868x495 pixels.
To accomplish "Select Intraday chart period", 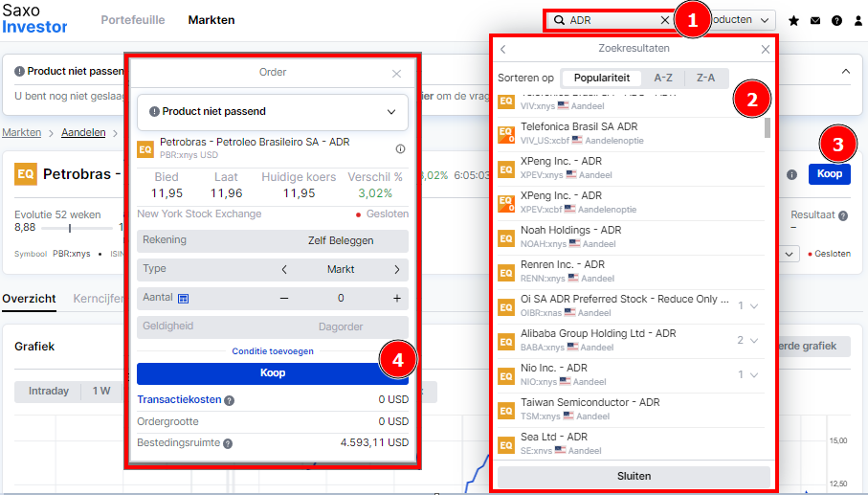I will click(x=49, y=392).
